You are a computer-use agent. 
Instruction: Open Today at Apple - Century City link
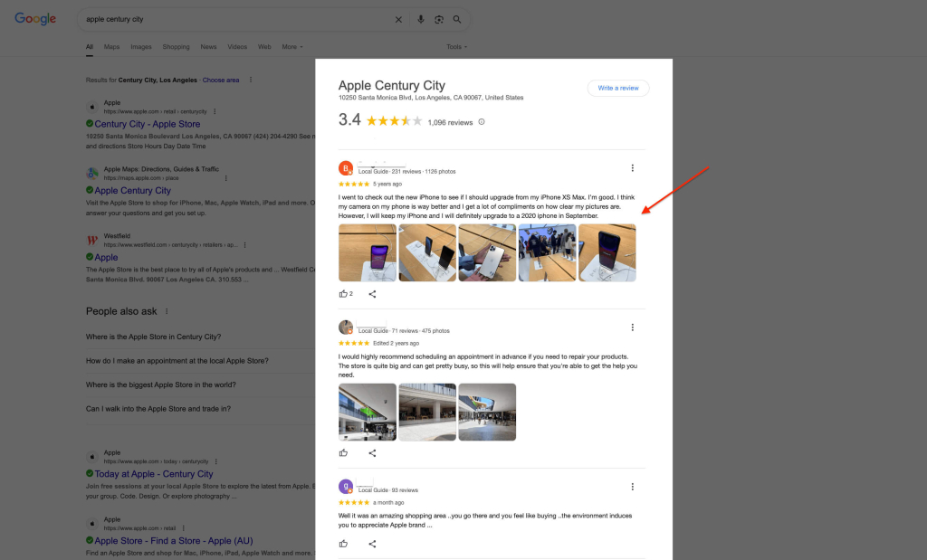click(154, 474)
